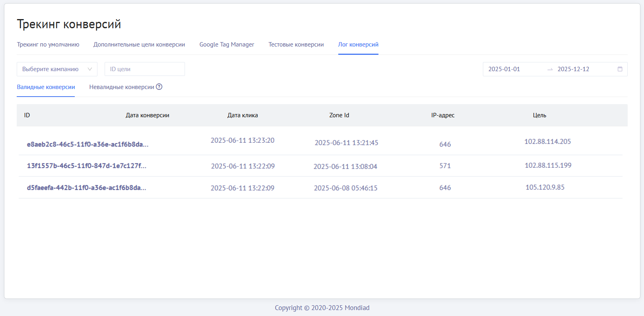Viewport: 644px width, 316px height.
Task: Click conversion ID starting with d5faeefa
Action: (87, 188)
